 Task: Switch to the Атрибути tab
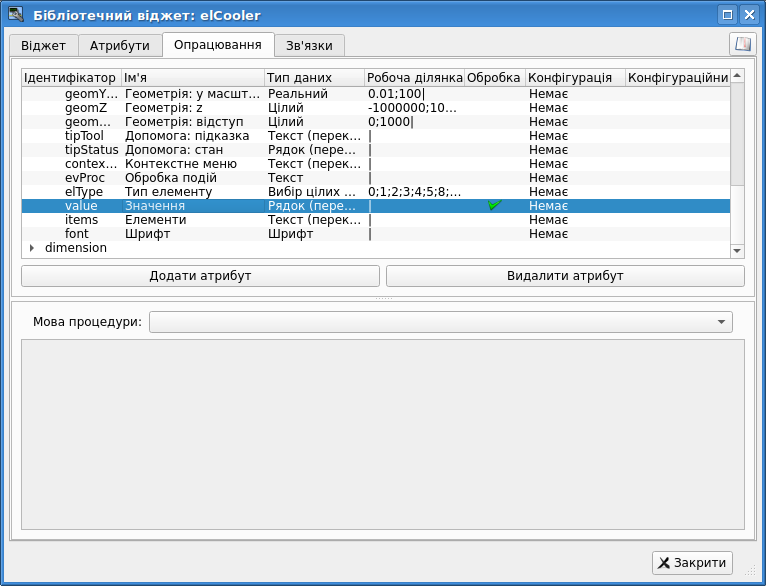click(120, 46)
